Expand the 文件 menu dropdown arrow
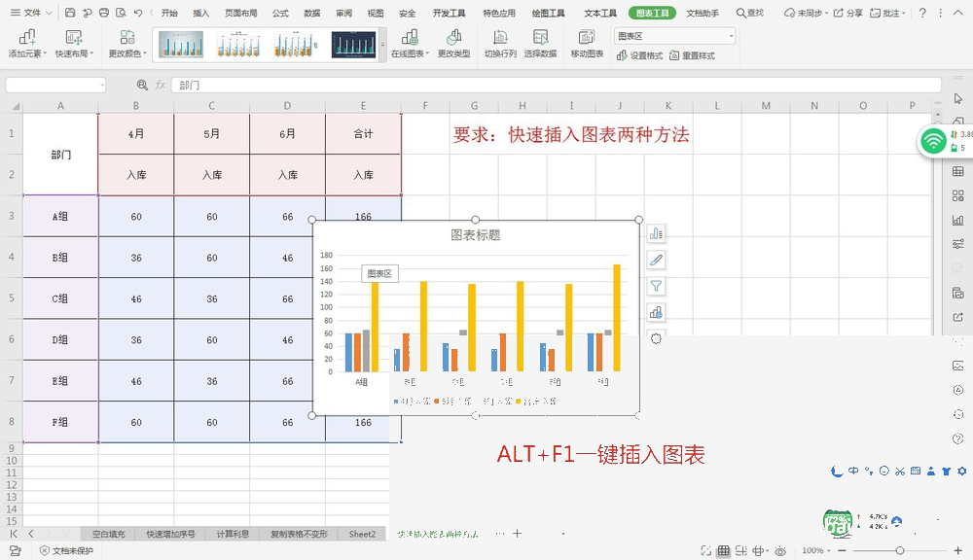The image size is (973, 560). coord(49,13)
